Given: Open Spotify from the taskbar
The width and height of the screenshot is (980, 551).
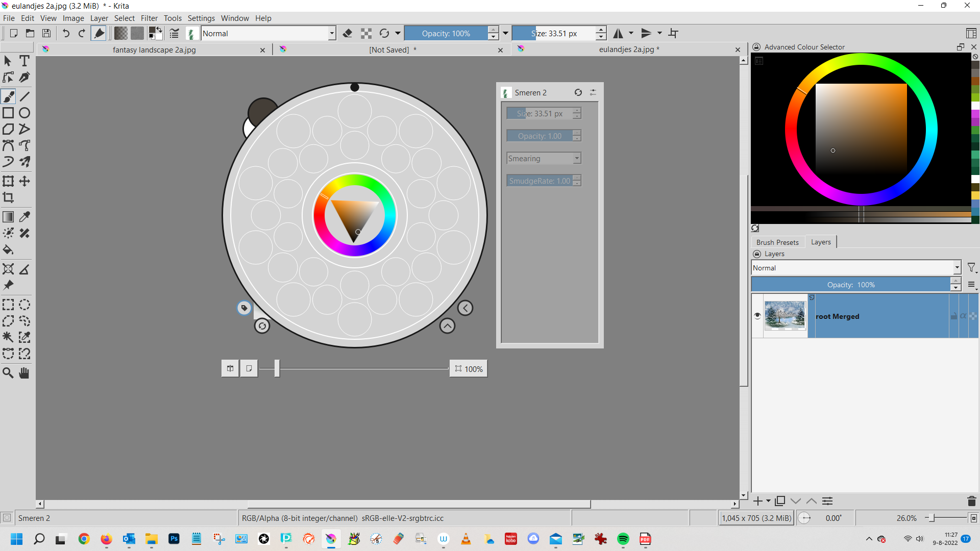Looking at the screenshot, I should [x=623, y=539].
